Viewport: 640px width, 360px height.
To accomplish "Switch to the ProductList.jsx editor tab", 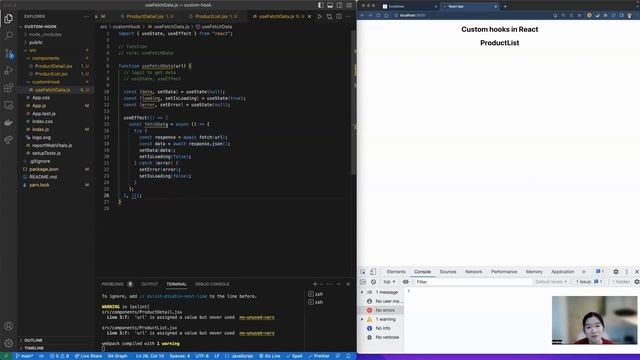I will 212,16.
